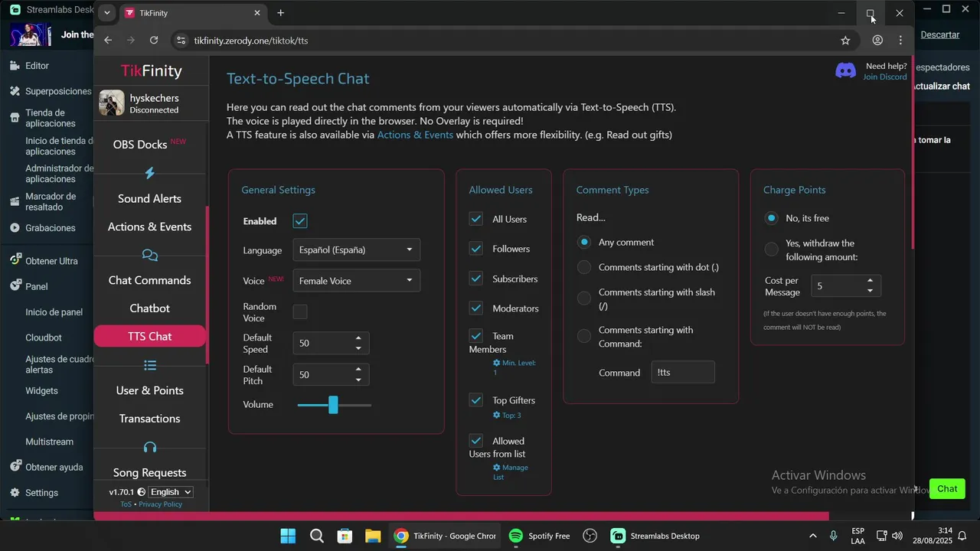Increase Cost per Message value
The height and width of the screenshot is (551, 980).
(870, 281)
